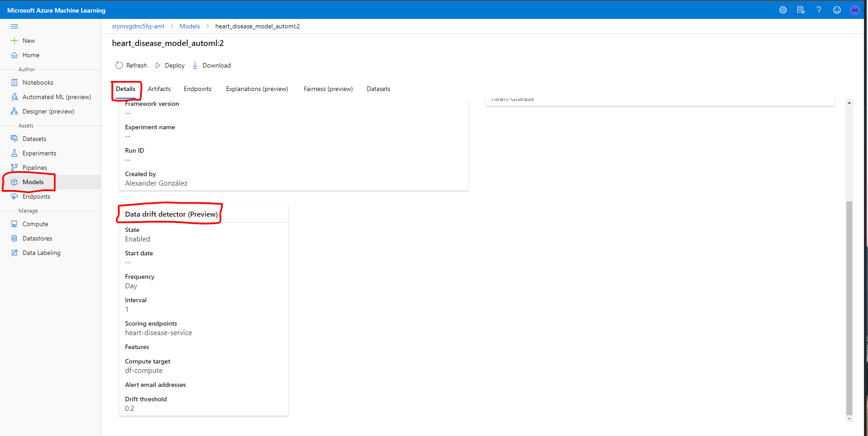Open feedback smiley icon
The height and width of the screenshot is (436, 868).
point(837,10)
